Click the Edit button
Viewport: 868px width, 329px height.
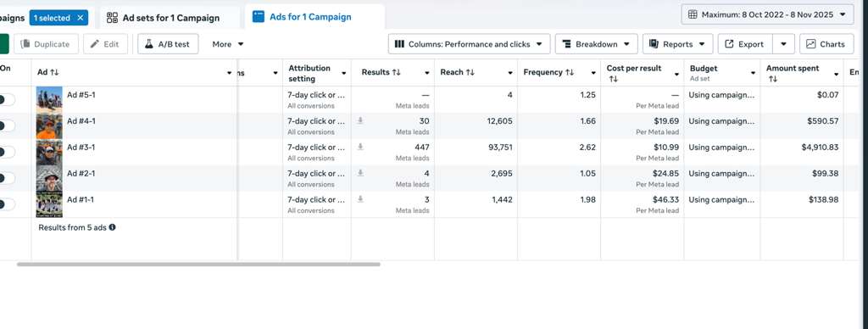[105, 44]
